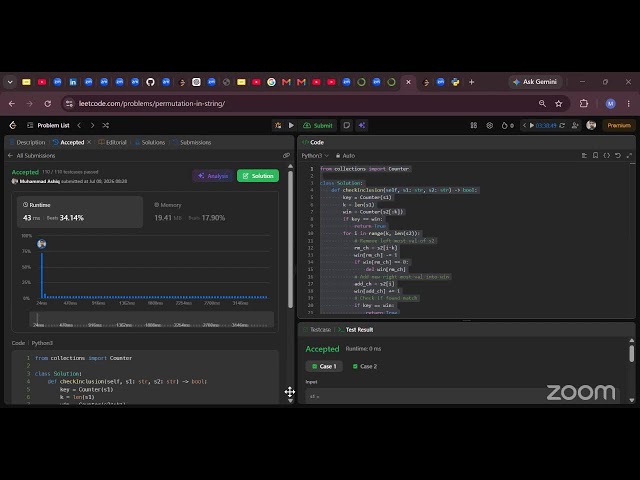The image size is (640, 480).
Task: Reload the browser page
Action: tap(48, 104)
